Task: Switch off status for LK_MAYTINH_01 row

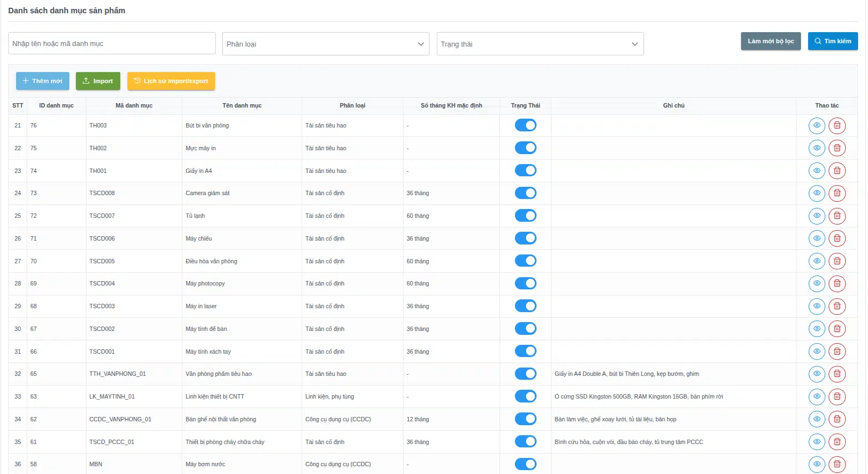Action: [525, 396]
